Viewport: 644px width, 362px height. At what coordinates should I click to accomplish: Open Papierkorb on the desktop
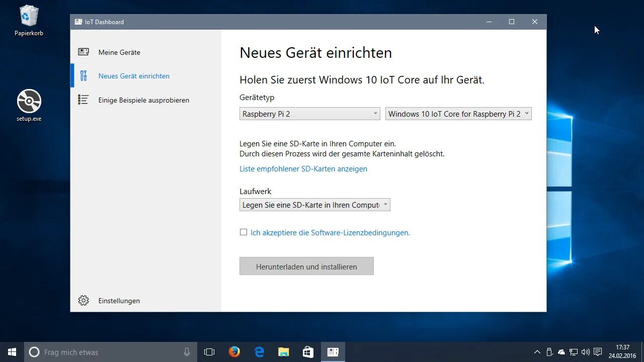[29, 21]
